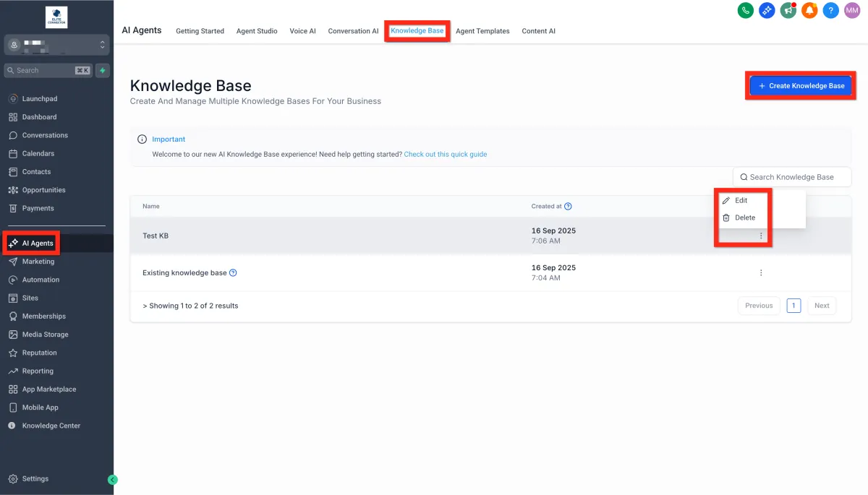Click the Created at column header
Image resolution: width=868 pixels, height=495 pixels.
pos(546,207)
